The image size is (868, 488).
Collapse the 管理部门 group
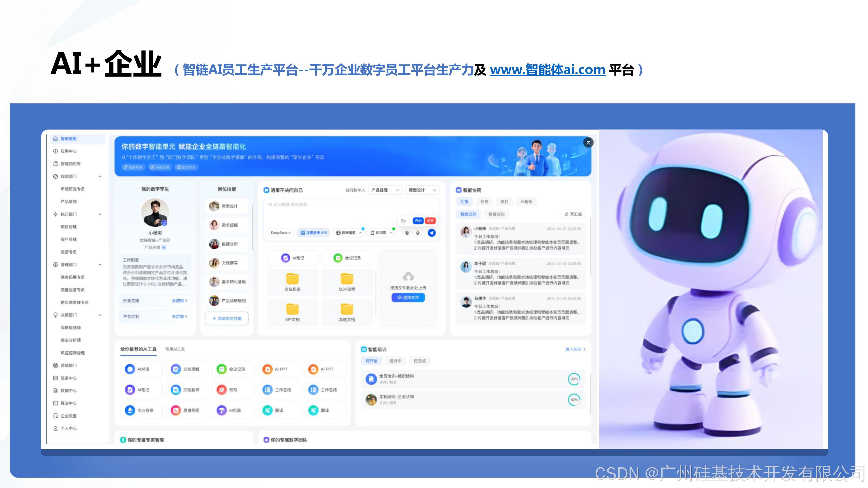(100, 265)
